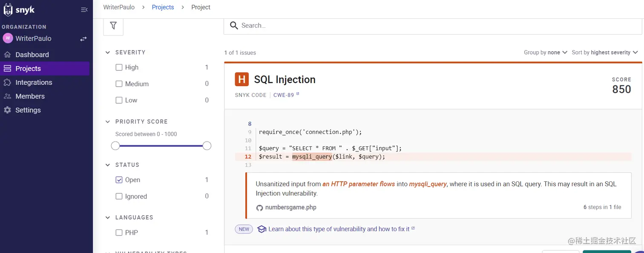Open Members in the sidebar
The image size is (644, 253).
[30, 96]
